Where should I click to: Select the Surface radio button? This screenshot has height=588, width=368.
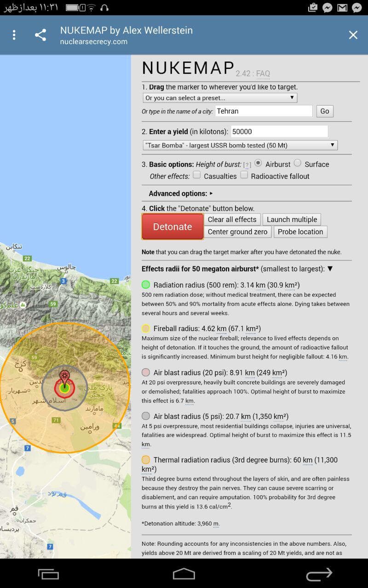click(298, 163)
